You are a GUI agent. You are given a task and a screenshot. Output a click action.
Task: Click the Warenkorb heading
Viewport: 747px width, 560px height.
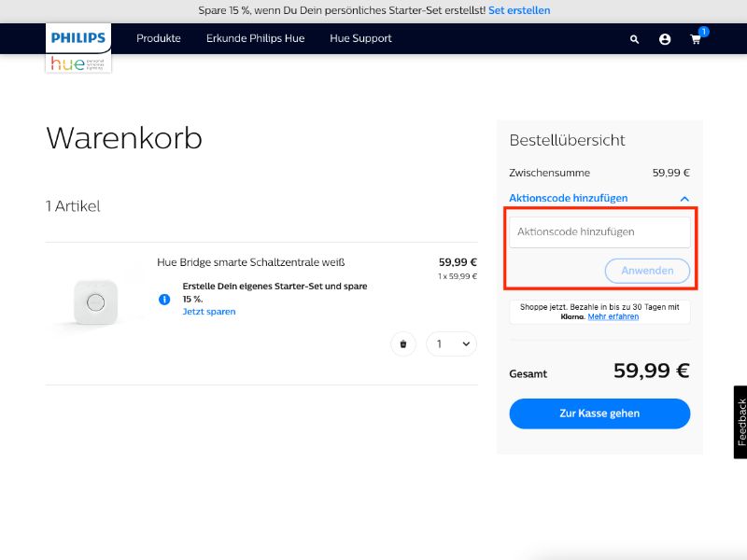[124, 138]
